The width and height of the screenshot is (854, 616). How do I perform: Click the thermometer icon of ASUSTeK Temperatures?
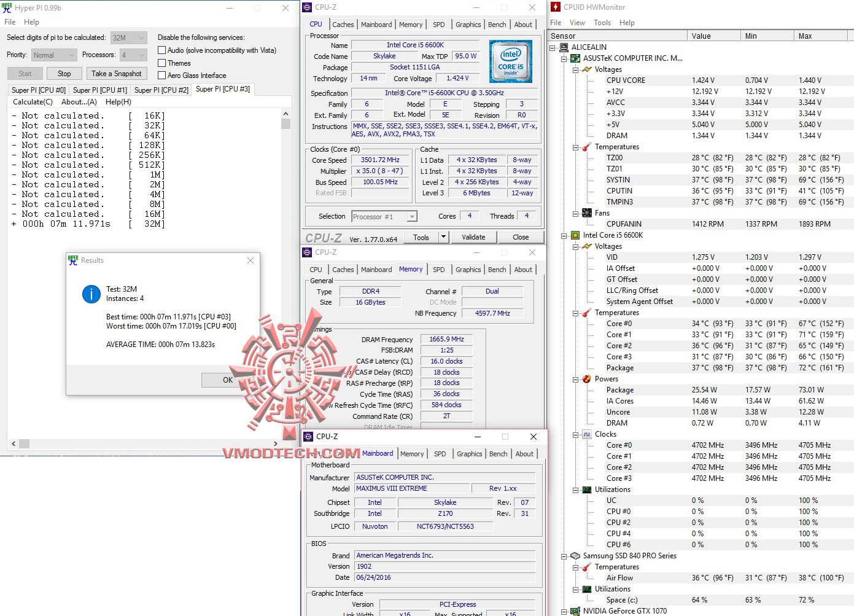coord(587,147)
